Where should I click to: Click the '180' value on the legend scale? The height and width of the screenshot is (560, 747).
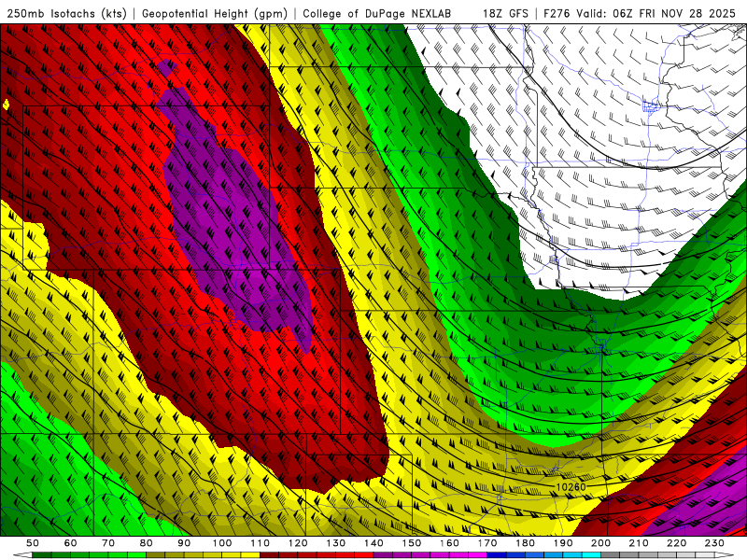point(525,543)
